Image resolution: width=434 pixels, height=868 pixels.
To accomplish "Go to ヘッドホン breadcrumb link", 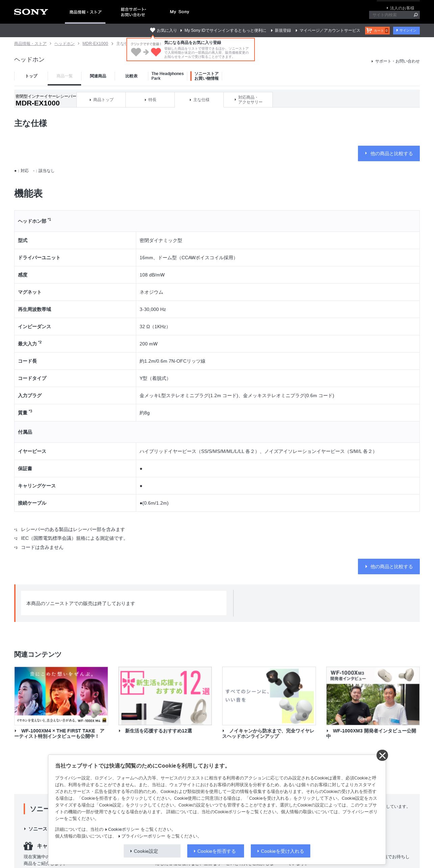I will pos(65,44).
